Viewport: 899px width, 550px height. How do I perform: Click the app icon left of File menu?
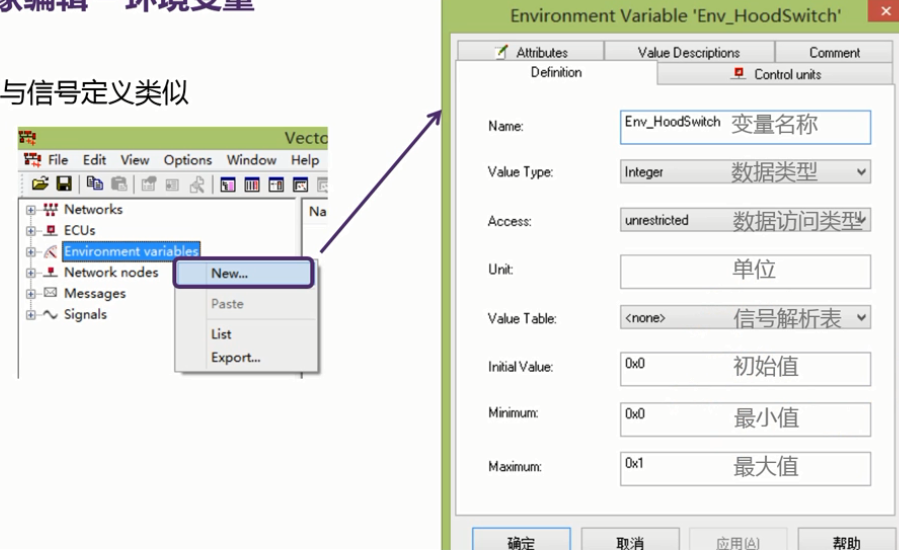[x=33, y=160]
